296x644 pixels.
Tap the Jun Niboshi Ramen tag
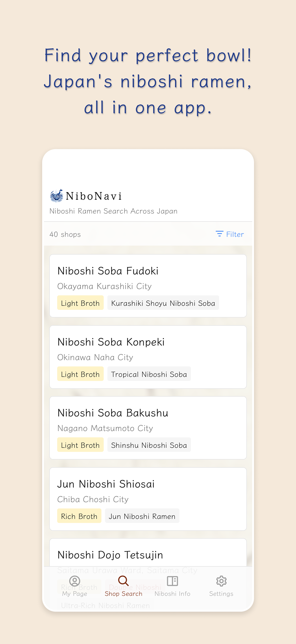click(142, 516)
